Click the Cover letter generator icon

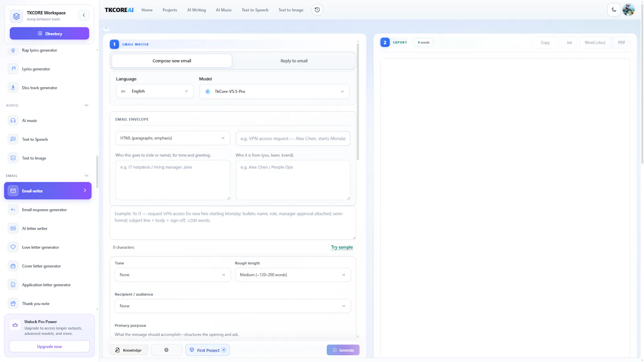pyautogui.click(x=13, y=266)
